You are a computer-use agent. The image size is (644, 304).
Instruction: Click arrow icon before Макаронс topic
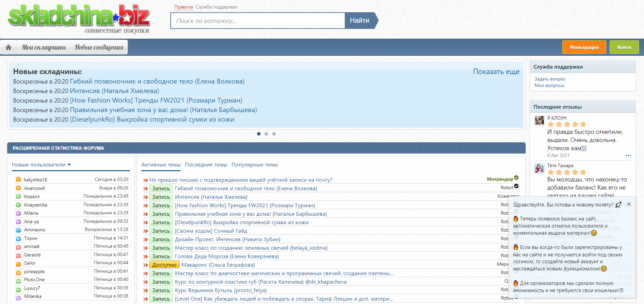pos(146,265)
